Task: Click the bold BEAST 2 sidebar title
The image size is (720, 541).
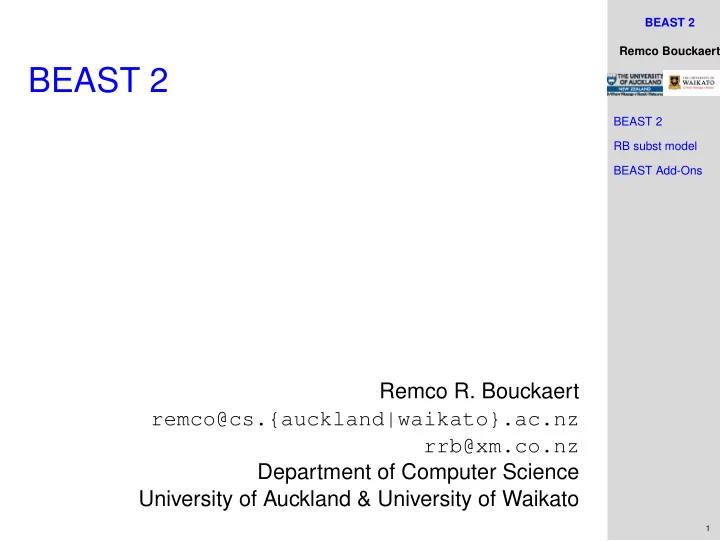Action: pos(669,23)
